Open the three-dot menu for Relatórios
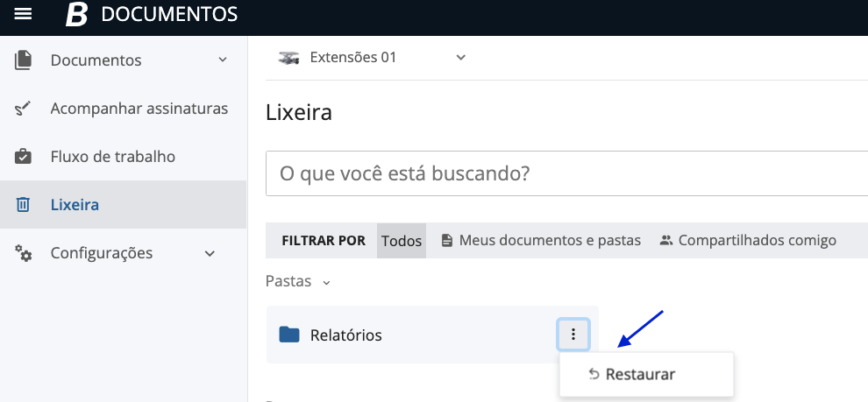Image resolution: width=868 pixels, height=402 pixels. point(573,334)
